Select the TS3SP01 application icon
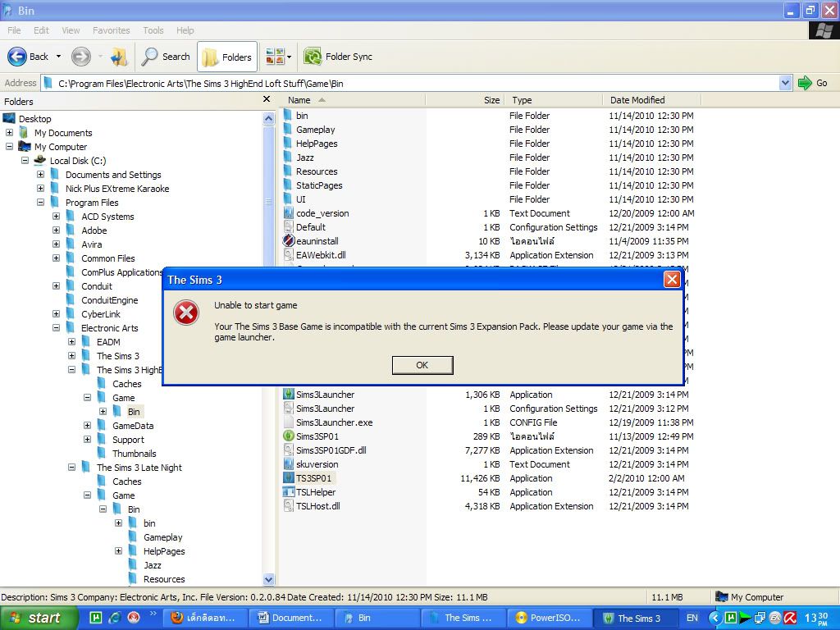Viewport: 840px width, 630px height. (x=288, y=478)
